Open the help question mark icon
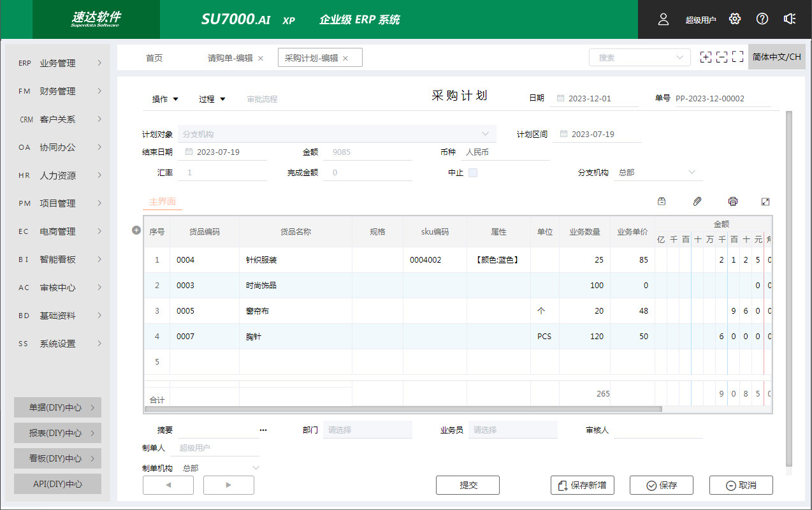This screenshot has height=510, width=812. pos(762,19)
